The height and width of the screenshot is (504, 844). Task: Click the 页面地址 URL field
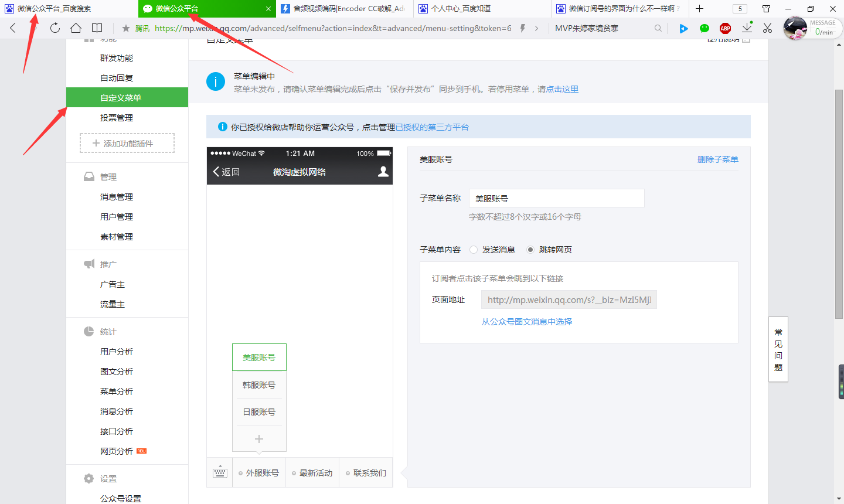click(569, 299)
